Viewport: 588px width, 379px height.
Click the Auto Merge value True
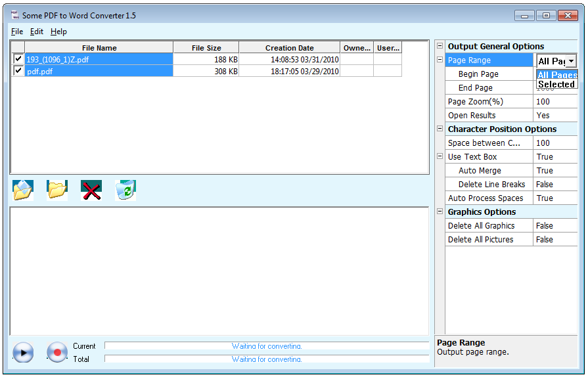[x=555, y=170]
